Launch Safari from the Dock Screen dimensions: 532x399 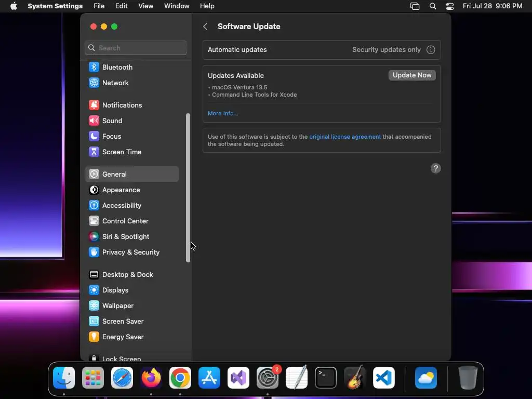click(x=122, y=378)
